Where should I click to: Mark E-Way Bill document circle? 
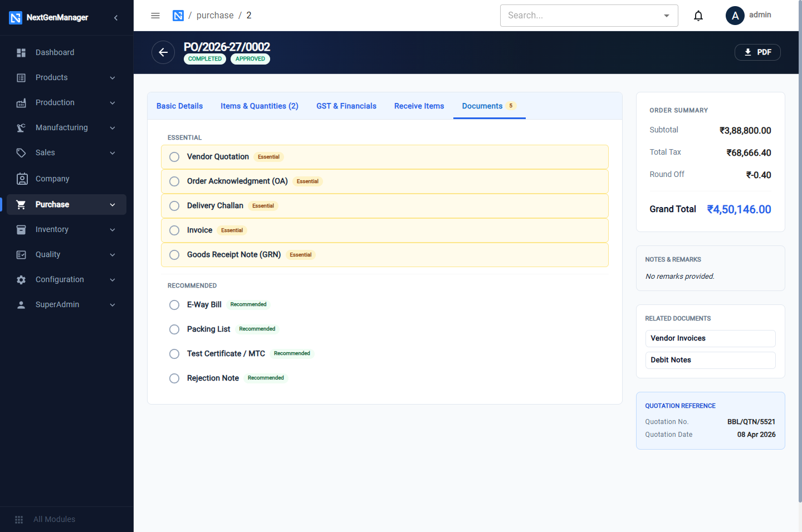174,305
